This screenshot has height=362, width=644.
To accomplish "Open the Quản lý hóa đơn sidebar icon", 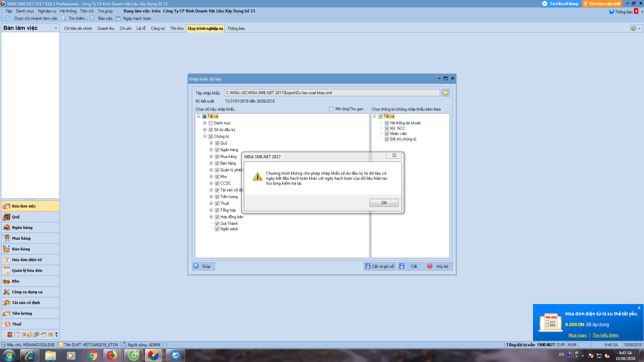I will [x=6, y=270].
